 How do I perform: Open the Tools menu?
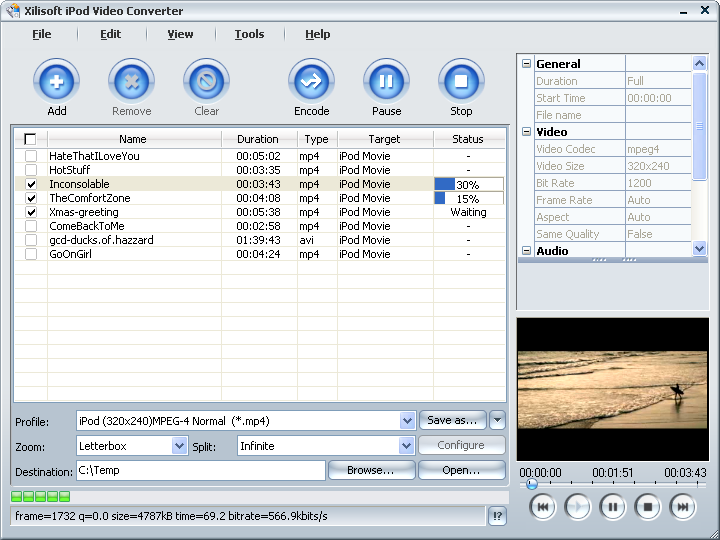click(x=249, y=34)
